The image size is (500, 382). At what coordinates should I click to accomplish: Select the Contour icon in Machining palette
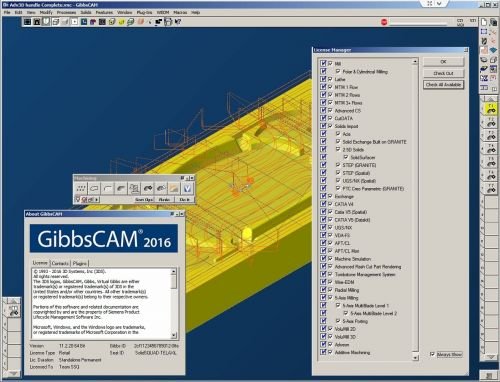(94, 189)
